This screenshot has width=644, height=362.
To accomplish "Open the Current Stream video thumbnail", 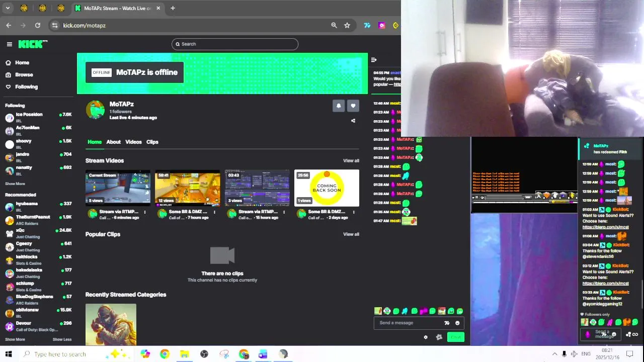I will [118, 188].
